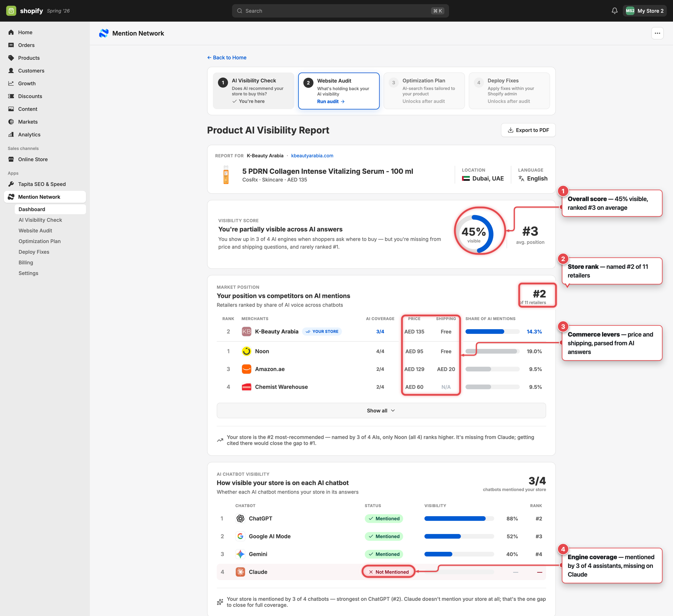The image size is (673, 616).
Task: Click the Google AI Mode visibility bar
Action: coord(459,536)
